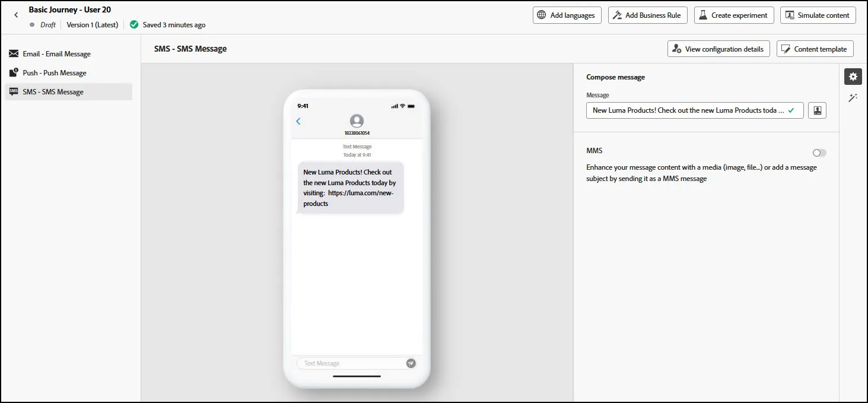Click the Create experiment button
The image size is (868, 403).
(734, 15)
